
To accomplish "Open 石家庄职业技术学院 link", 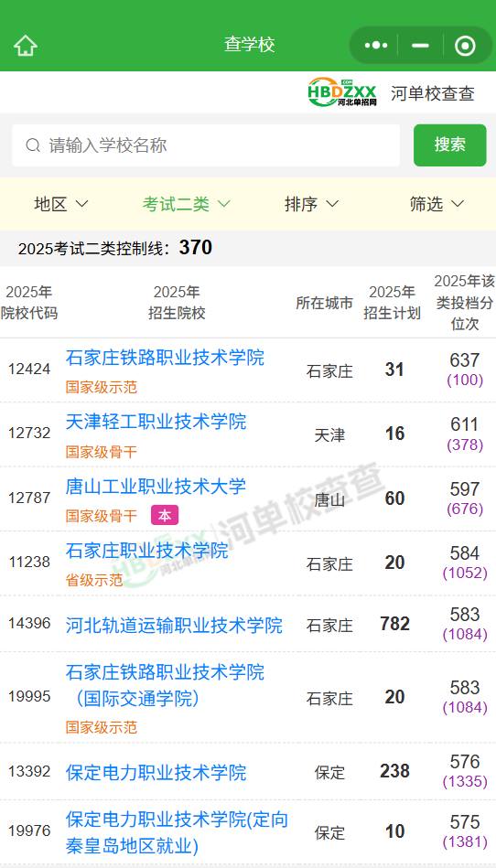I will (146, 551).
